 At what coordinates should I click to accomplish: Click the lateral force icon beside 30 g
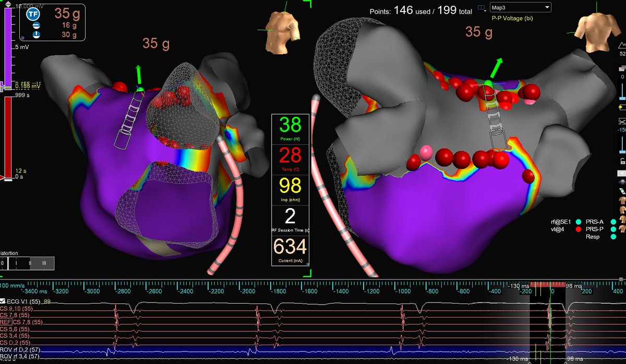(x=37, y=34)
